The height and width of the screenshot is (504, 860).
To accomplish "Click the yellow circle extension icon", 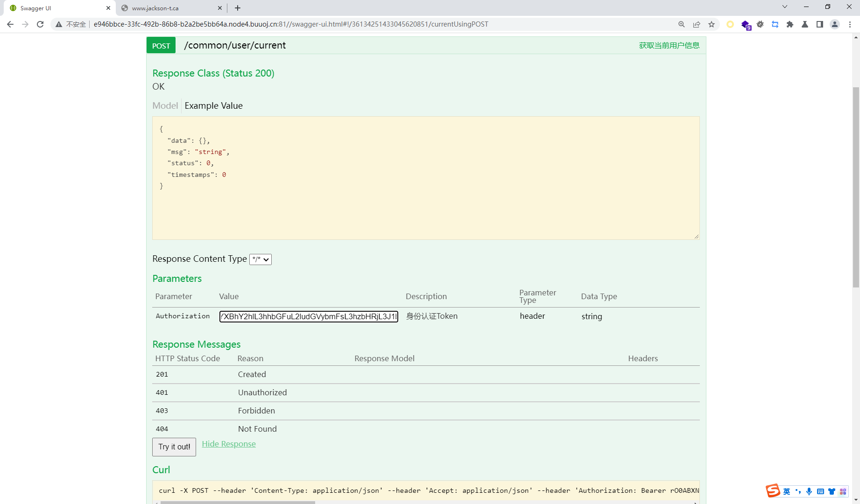I will coord(730,24).
